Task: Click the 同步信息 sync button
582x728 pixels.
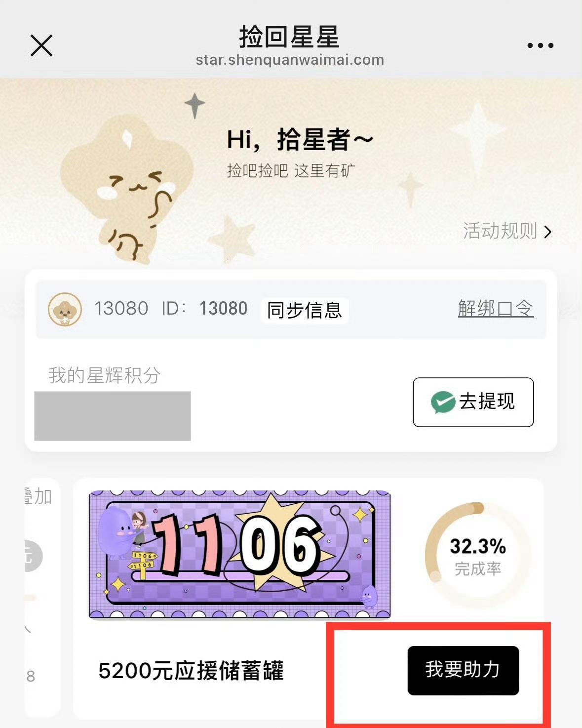Action: [305, 311]
